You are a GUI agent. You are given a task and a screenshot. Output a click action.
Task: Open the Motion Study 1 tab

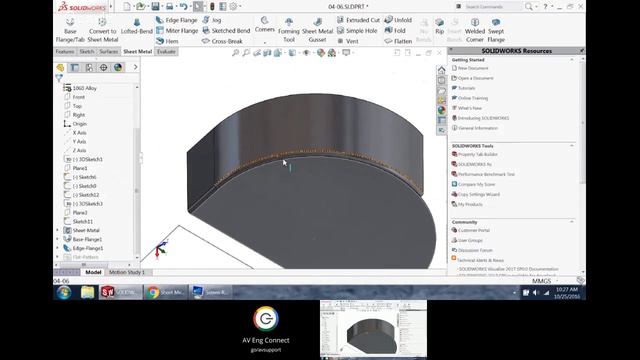point(127,272)
